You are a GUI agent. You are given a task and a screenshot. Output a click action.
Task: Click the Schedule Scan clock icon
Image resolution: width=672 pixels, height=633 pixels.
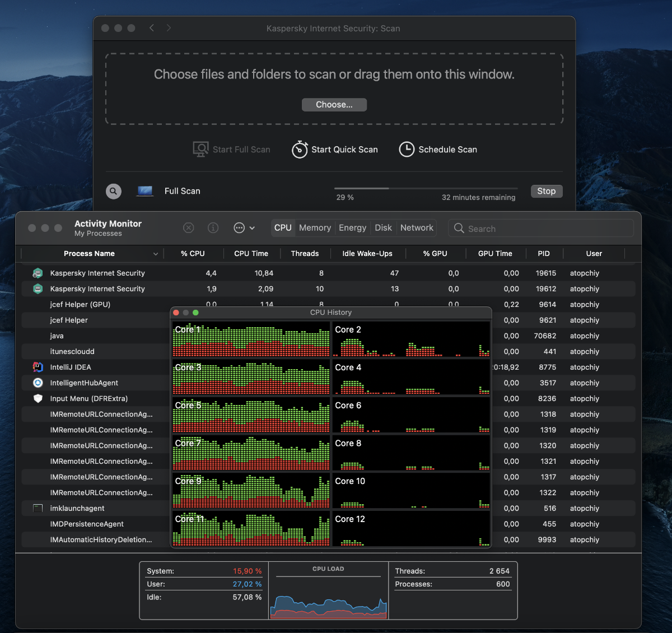(x=407, y=150)
